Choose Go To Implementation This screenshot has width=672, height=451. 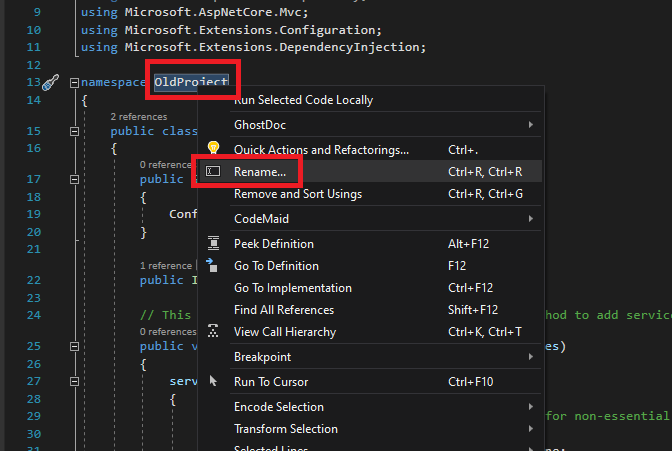click(x=292, y=288)
